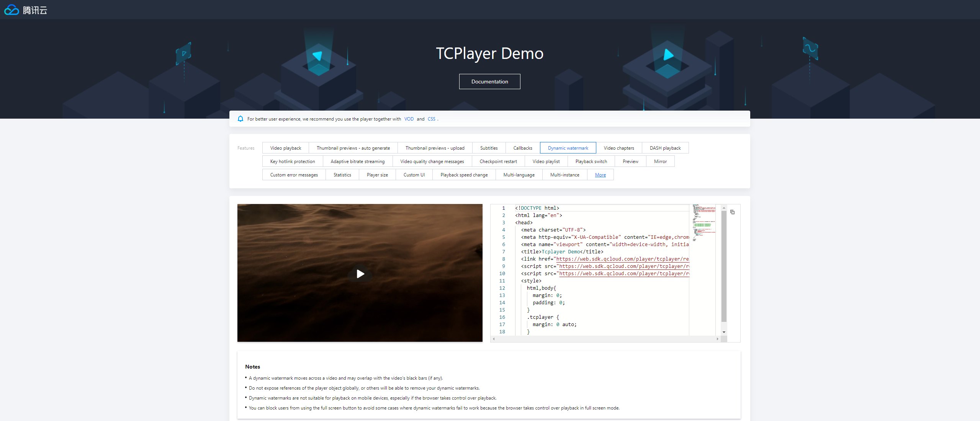Select the Video playback feature tab
This screenshot has width=980, height=421.
(285, 148)
